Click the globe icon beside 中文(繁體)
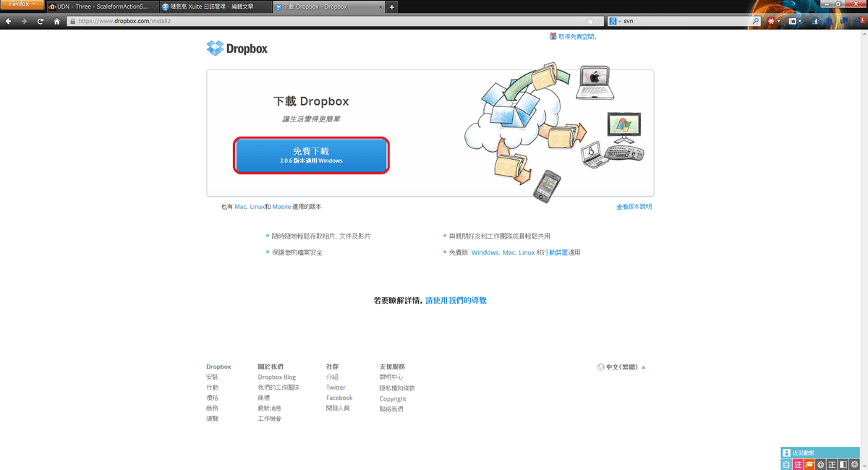The width and height of the screenshot is (868, 470). (x=600, y=367)
